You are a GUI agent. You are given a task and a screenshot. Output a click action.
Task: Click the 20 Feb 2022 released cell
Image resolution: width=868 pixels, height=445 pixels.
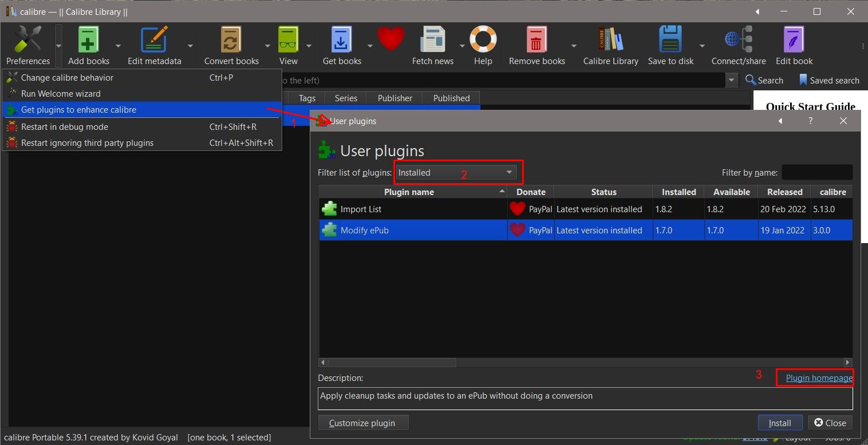pyautogui.click(x=783, y=209)
